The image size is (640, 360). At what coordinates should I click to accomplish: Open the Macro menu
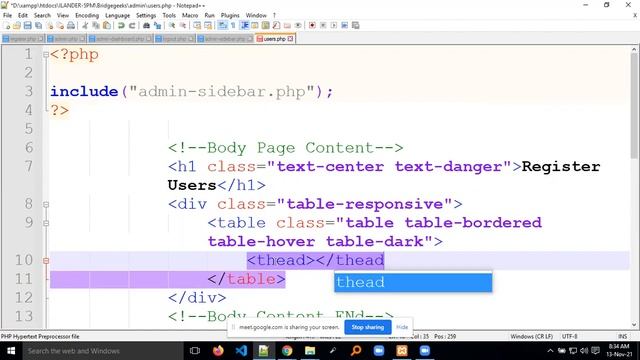coord(190,15)
